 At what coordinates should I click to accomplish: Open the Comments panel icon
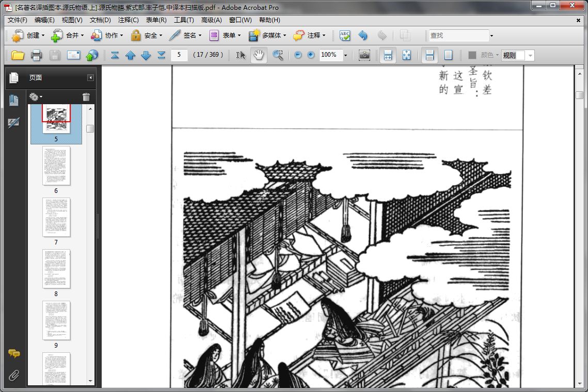point(14,353)
